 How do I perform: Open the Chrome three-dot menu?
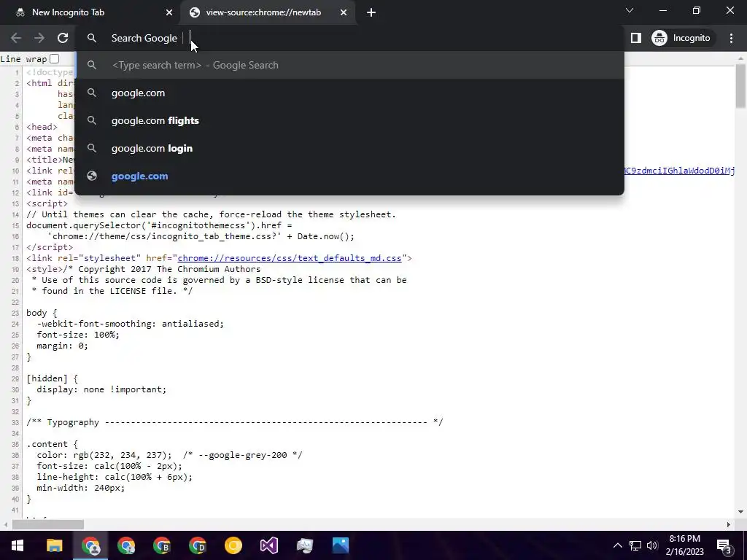pos(731,38)
